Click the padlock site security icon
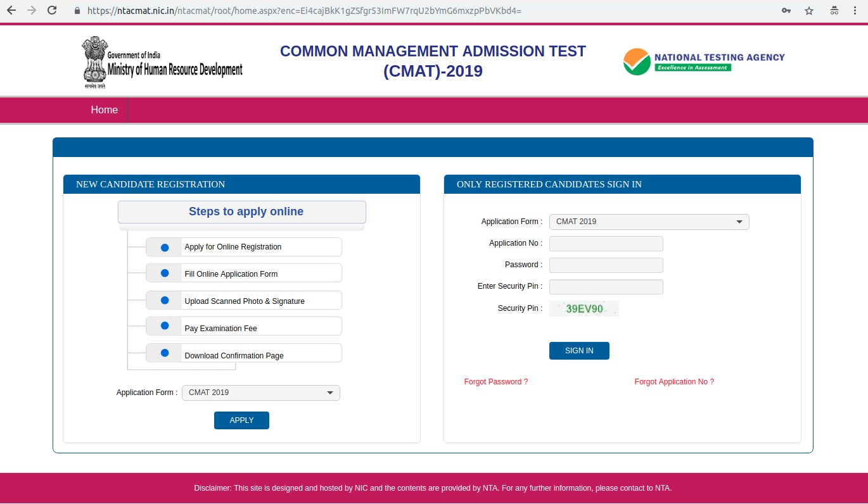 click(x=78, y=11)
